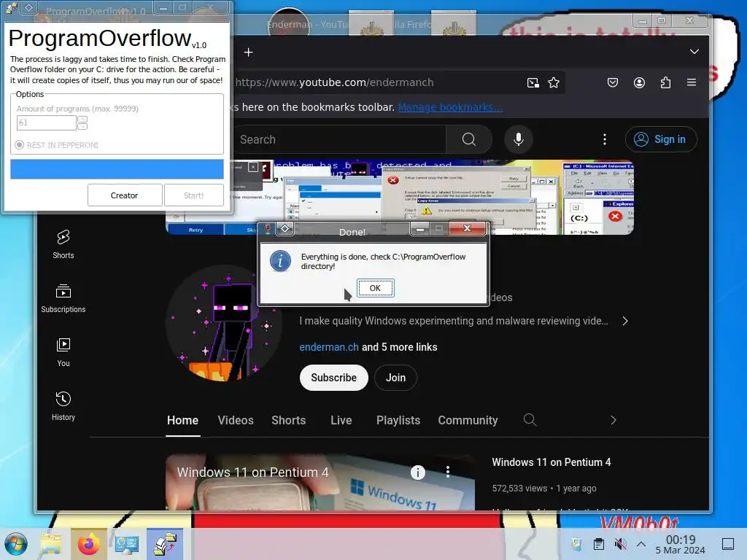Open a new Firefox tab with plus
The height and width of the screenshot is (560, 747).
pyautogui.click(x=248, y=52)
